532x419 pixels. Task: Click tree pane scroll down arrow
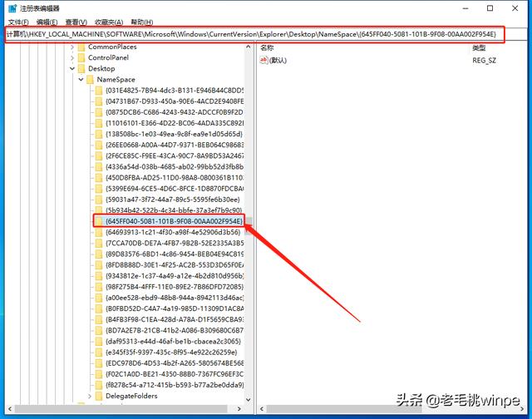[249, 399]
